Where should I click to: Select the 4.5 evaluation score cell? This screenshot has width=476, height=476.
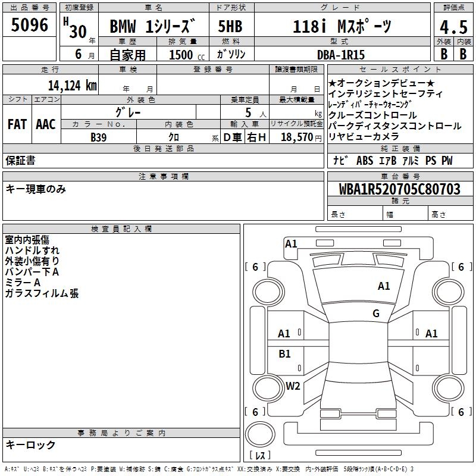(453, 27)
